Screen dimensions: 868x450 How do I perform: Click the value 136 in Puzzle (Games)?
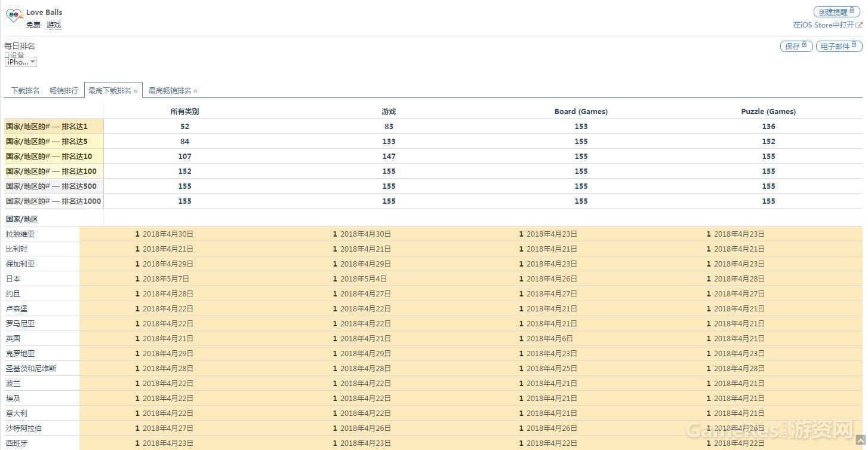coord(769,127)
